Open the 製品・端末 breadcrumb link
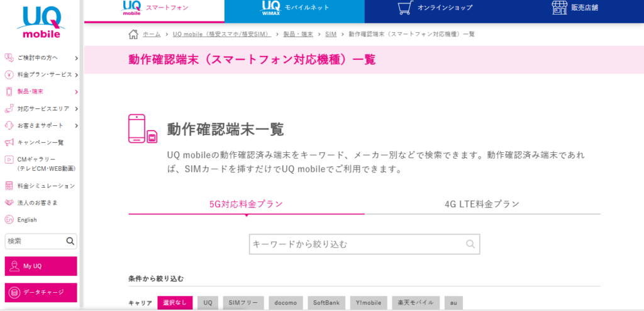This screenshot has width=644, height=311. (x=298, y=34)
